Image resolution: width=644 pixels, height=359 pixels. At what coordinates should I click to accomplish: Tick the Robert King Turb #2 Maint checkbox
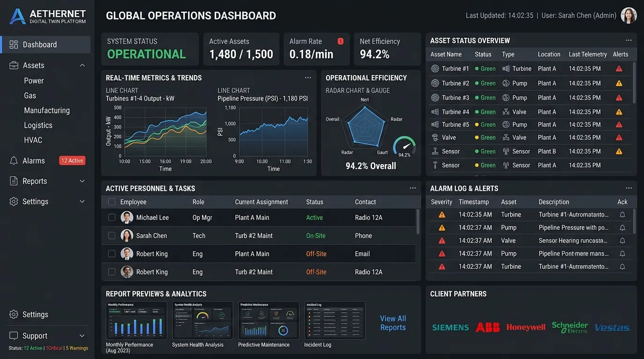pyautogui.click(x=111, y=272)
